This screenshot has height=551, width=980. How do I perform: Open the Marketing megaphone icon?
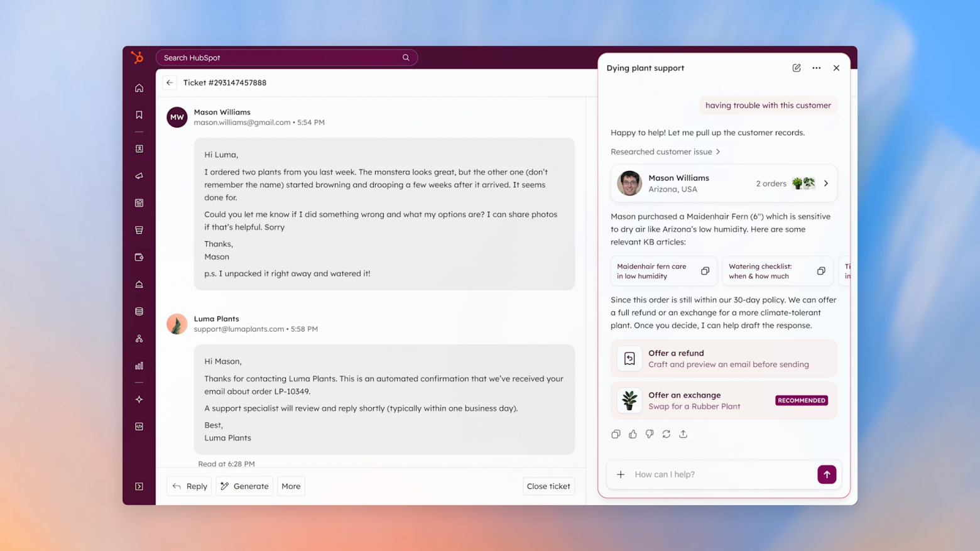click(139, 176)
